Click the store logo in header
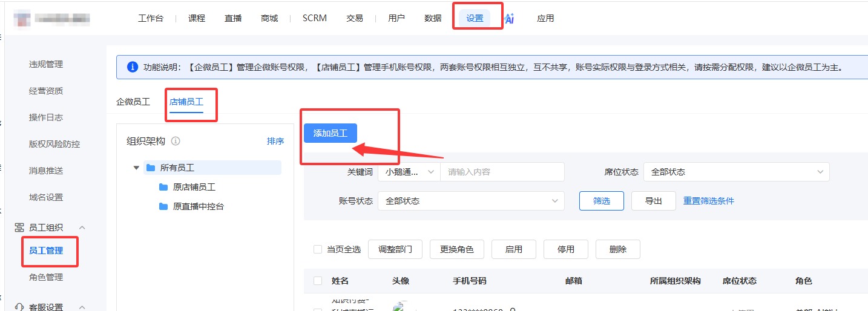Image resolution: width=868 pixels, height=311 pixels. pyautogui.click(x=23, y=18)
